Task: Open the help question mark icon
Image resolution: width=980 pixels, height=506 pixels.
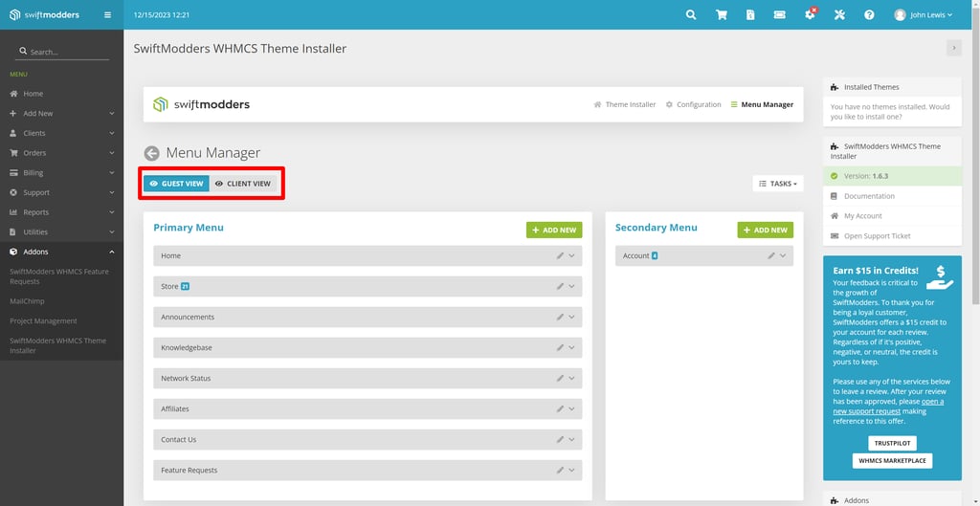Action: click(869, 15)
